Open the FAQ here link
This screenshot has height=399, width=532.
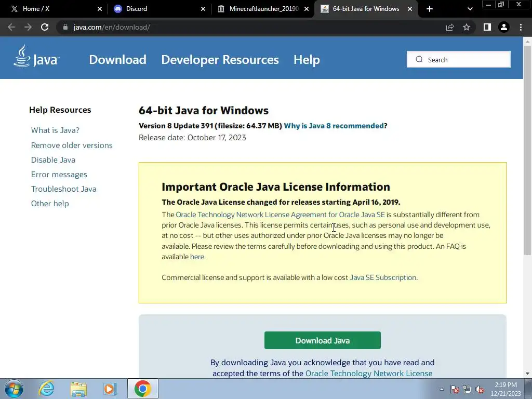coord(197,257)
